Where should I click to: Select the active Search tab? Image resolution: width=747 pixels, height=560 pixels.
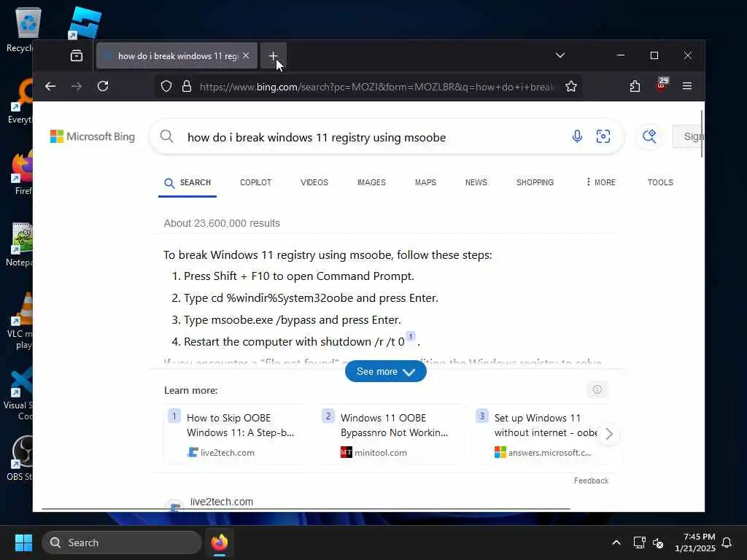coord(187,183)
